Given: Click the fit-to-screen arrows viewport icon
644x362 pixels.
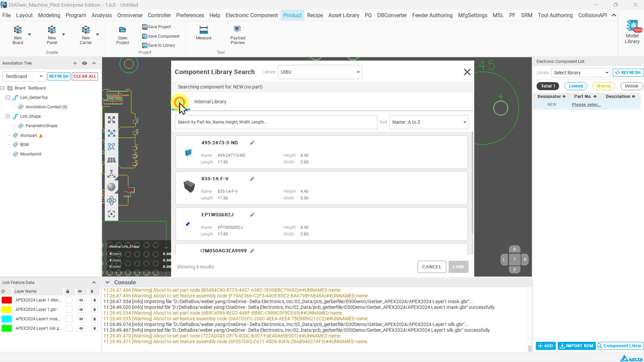Looking at the screenshot, I should click(x=111, y=120).
